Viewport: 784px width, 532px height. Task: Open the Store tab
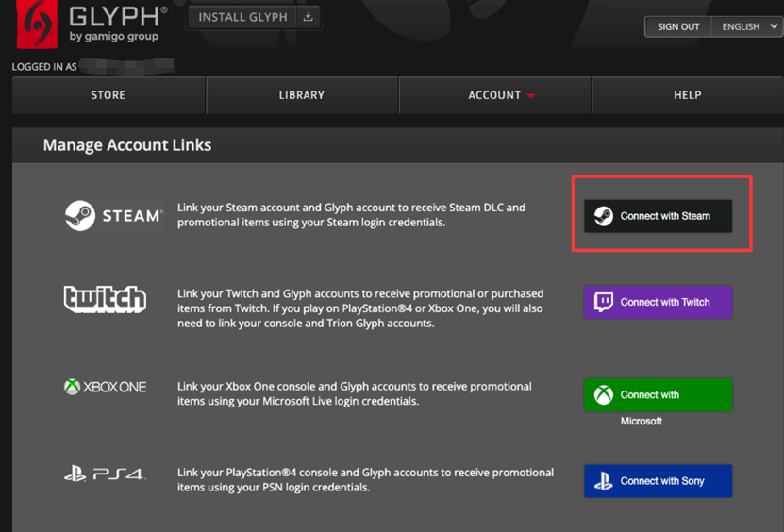tap(108, 95)
